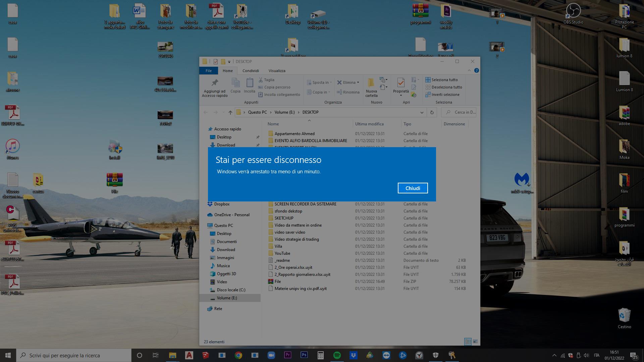This screenshot has width=644, height=362.
Task: Click Deseleziona tutto in ribbon
Action: [443, 87]
